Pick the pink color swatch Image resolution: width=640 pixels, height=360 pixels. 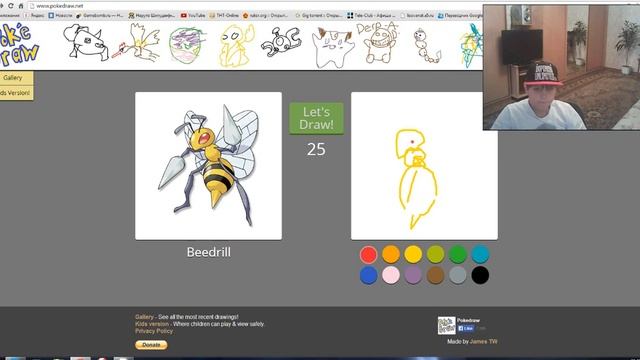tap(391, 275)
